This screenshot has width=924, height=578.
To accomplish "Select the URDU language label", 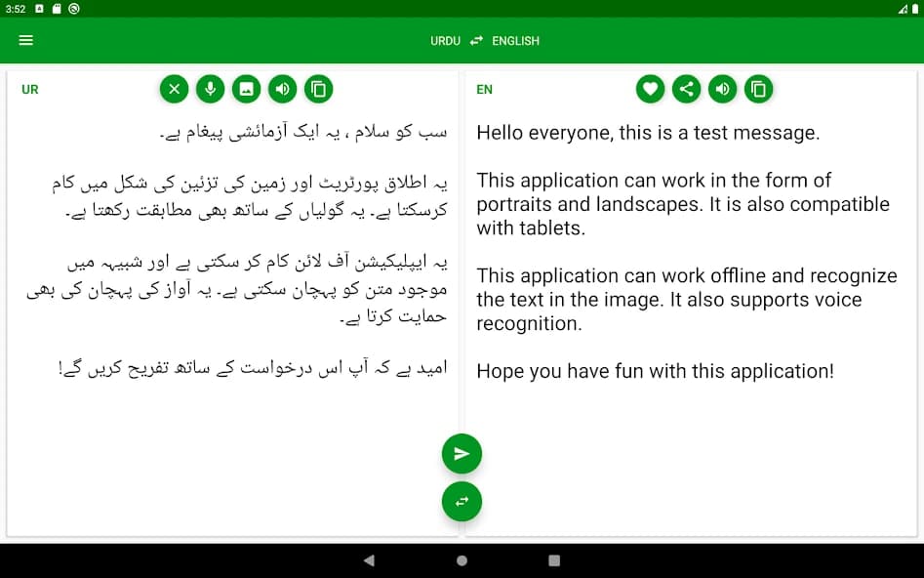I will point(445,41).
